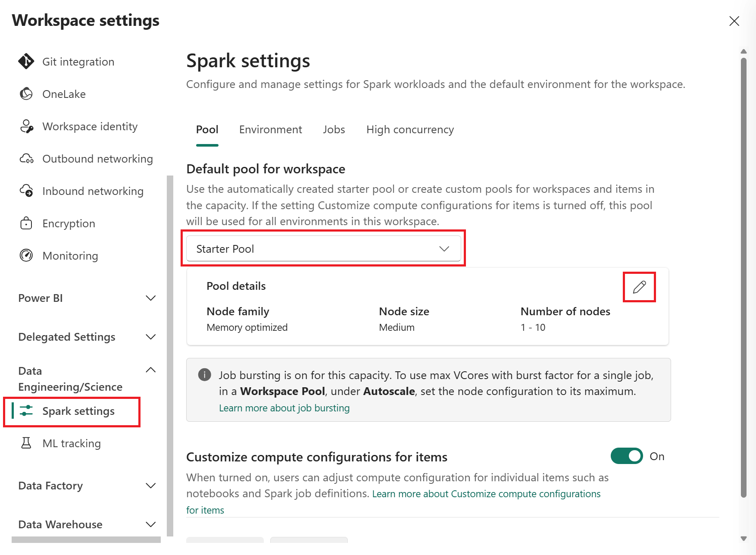Click the Spark settings sliders icon

click(26, 411)
